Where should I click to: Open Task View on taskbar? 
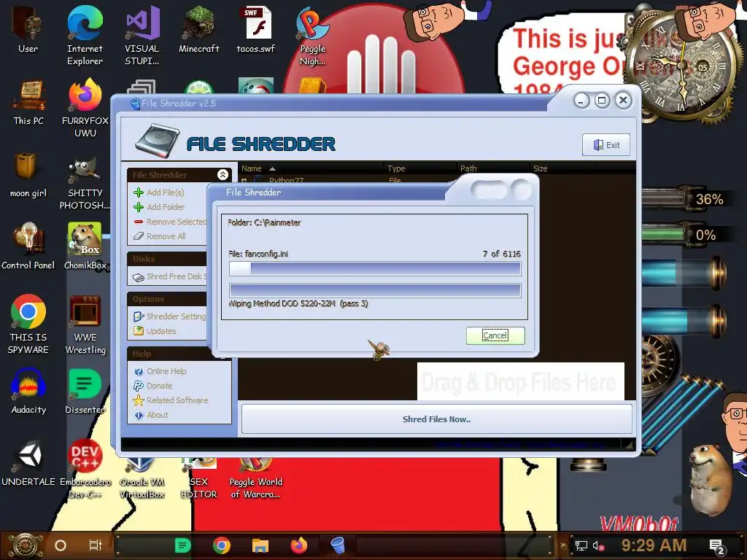coord(96,545)
